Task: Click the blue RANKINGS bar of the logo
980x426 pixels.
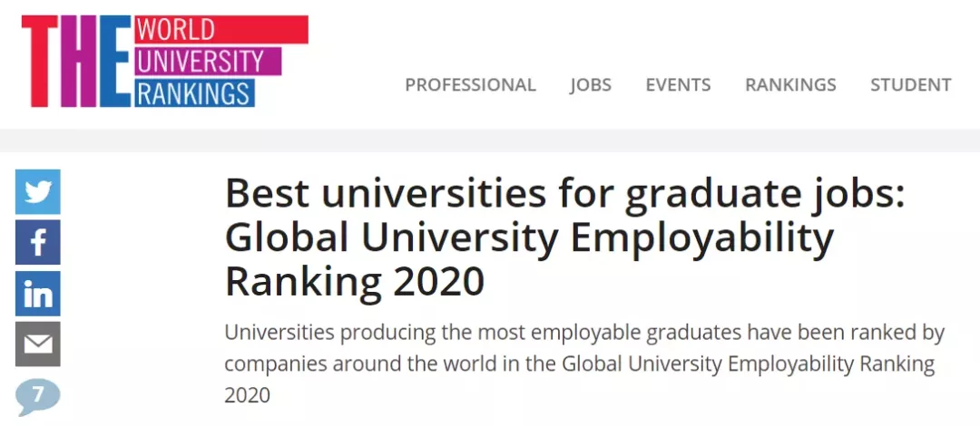Action: (x=194, y=93)
